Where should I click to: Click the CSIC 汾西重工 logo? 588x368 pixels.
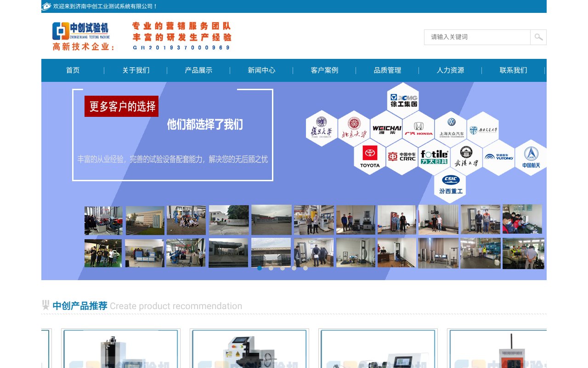tap(450, 183)
